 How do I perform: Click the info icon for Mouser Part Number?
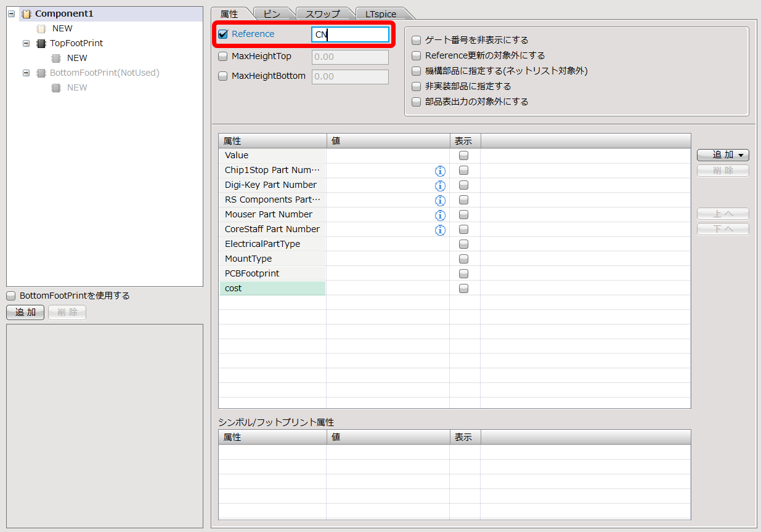point(440,215)
